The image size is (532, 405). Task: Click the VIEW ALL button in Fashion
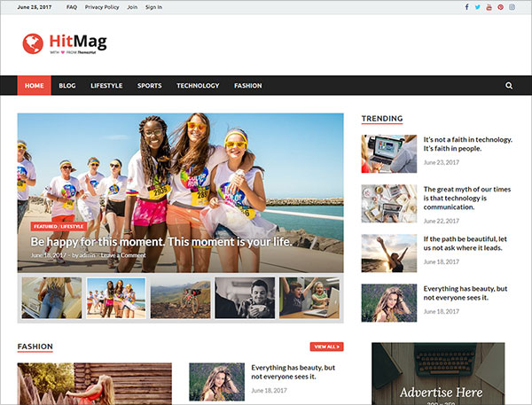pos(326,347)
